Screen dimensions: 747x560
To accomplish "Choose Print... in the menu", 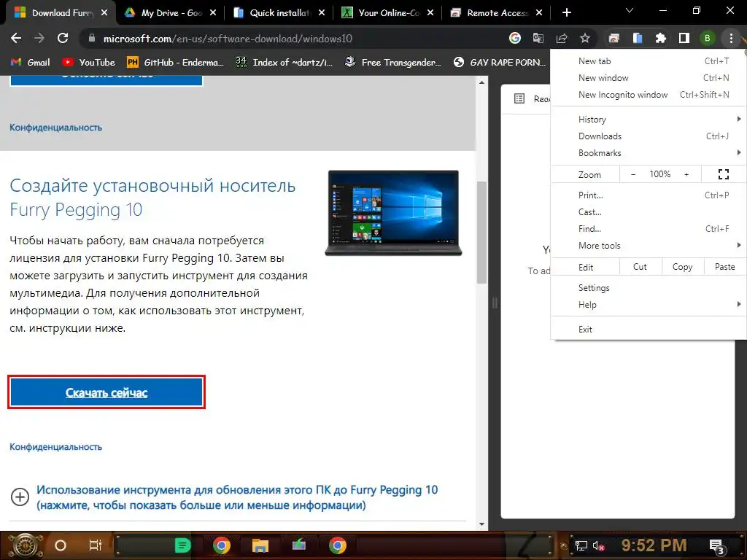I will [649, 195].
